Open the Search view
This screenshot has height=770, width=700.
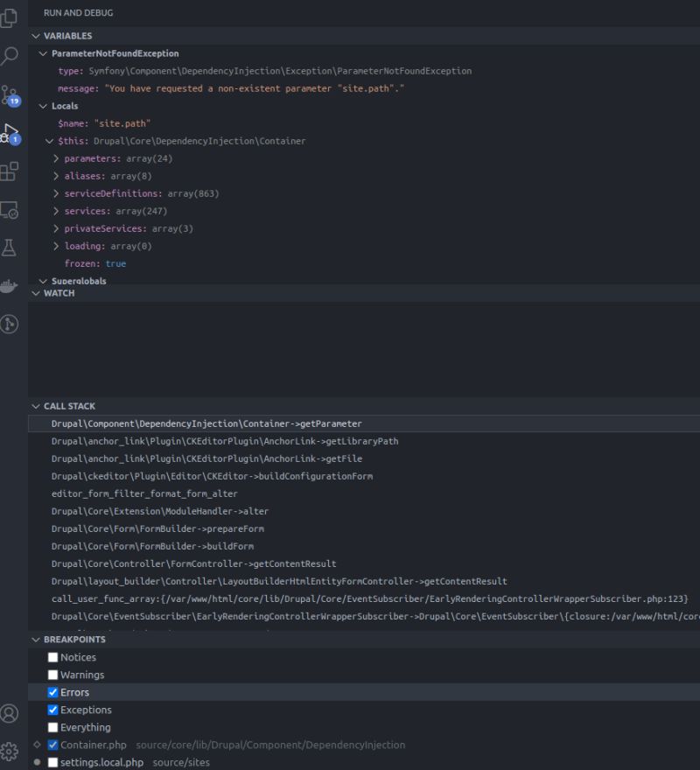(x=10, y=55)
